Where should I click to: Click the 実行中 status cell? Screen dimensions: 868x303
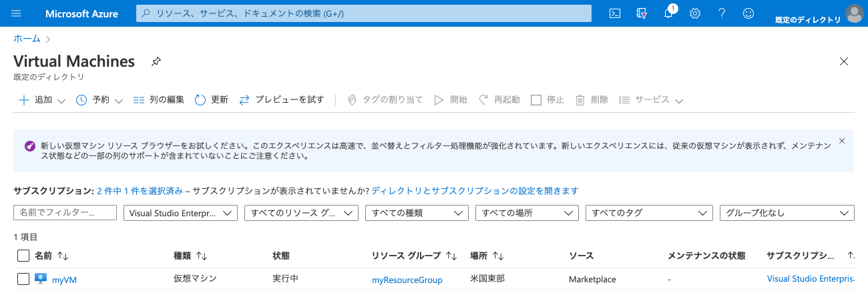[286, 279]
